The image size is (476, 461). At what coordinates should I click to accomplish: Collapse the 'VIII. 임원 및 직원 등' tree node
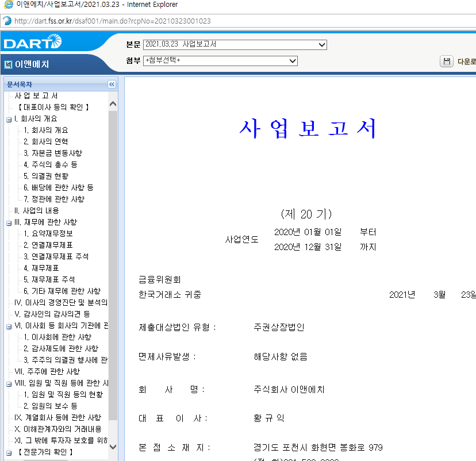(x=9, y=384)
